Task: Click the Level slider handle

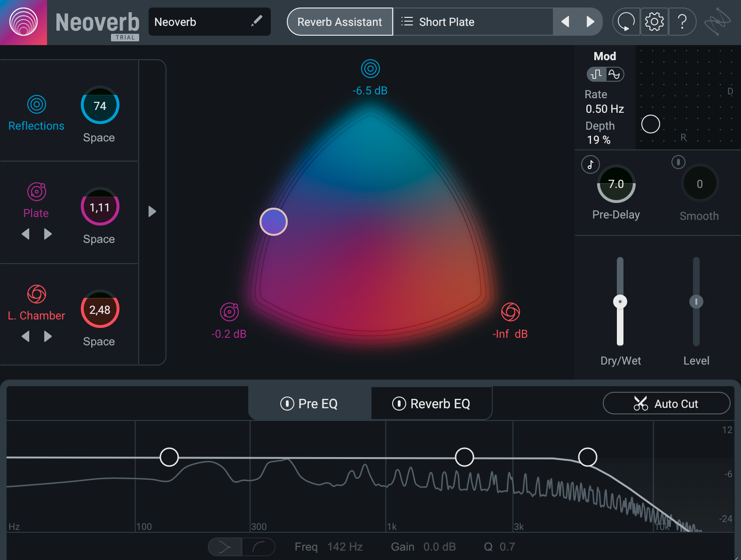Action: point(696,302)
